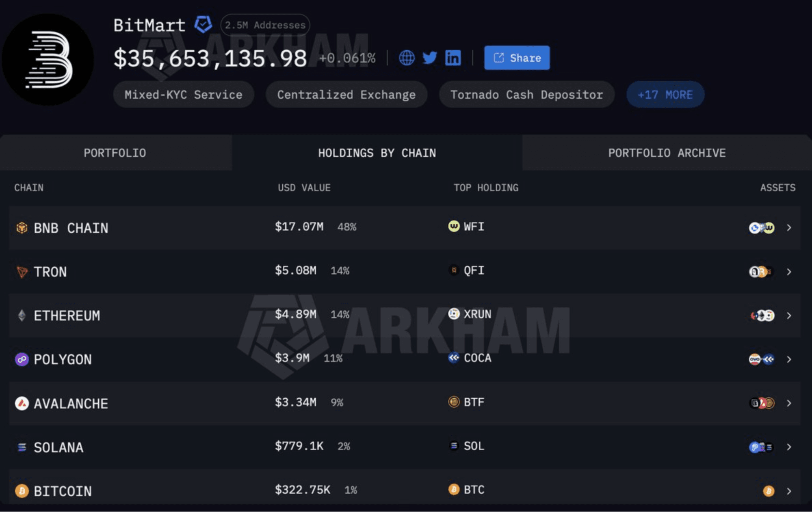The image size is (812, 512).
Task: Expand the TRON row chevron
Action: click(x=789, y=272)
